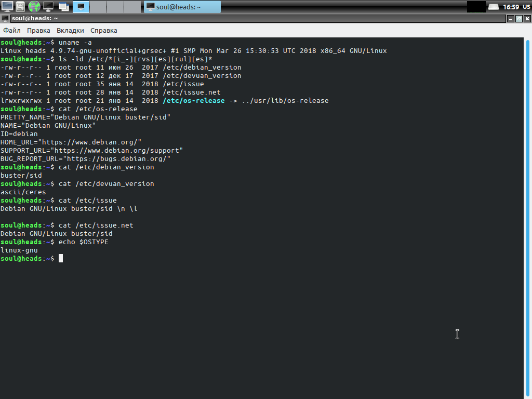This screenshot has height=399, width=532.
Task: Click '/etc/issue.net' in the ls listing
Action: pos(192,92)
